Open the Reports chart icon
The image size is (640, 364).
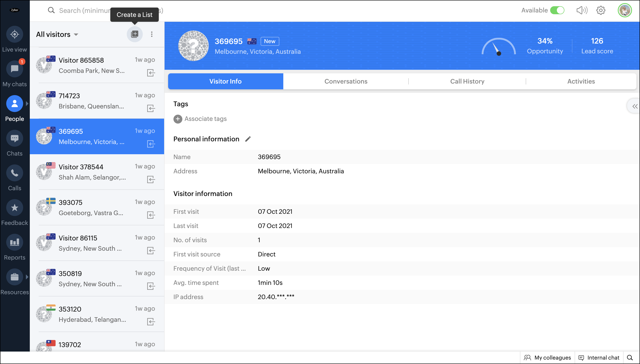pyautogui.click(x=14, y=242)
